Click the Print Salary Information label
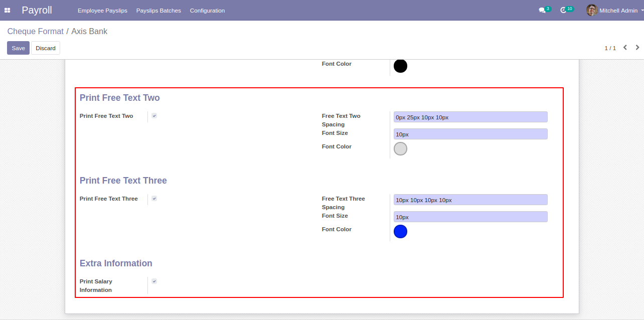This screenshot has width=644, height=320. (x=96, y=285)
